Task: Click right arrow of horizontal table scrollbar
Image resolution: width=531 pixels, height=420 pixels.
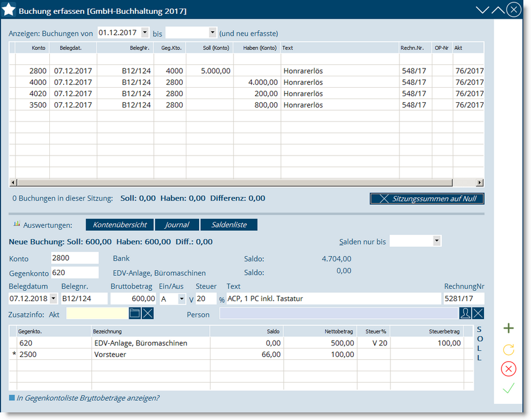Action: pyautogui.click(x=479, y=183)
